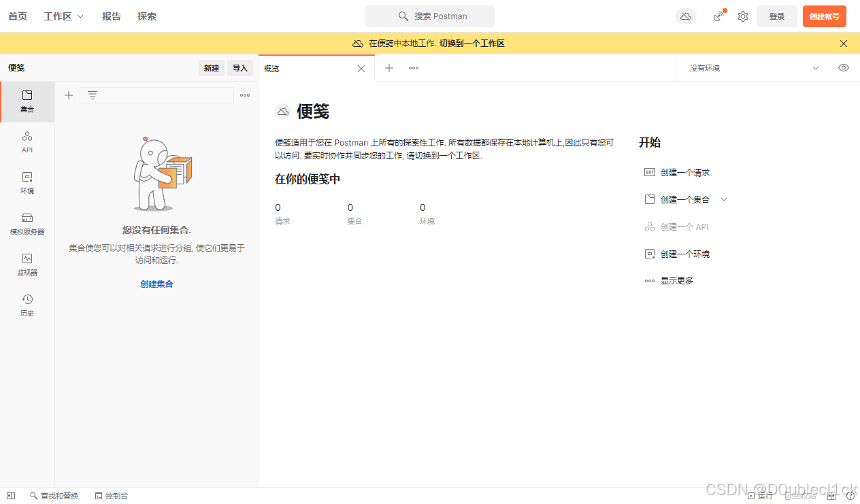Open the 报告 (Reports) menu item
Viewport: 860px width, 504px height.
coord(112,16)
